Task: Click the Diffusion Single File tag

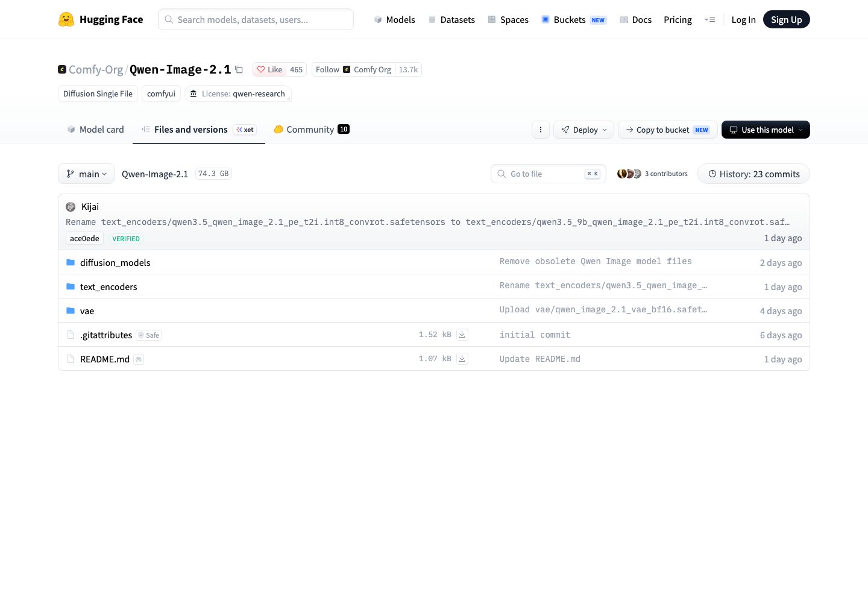Action: (98, 93)
